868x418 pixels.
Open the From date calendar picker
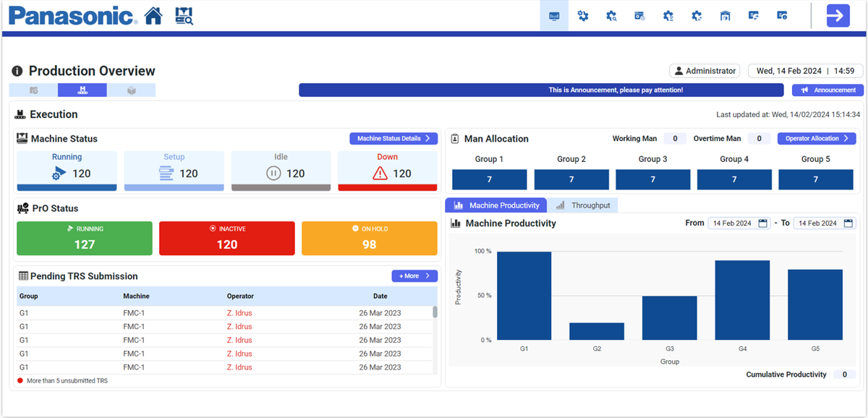pyautogui.click(x=762, y=223)
